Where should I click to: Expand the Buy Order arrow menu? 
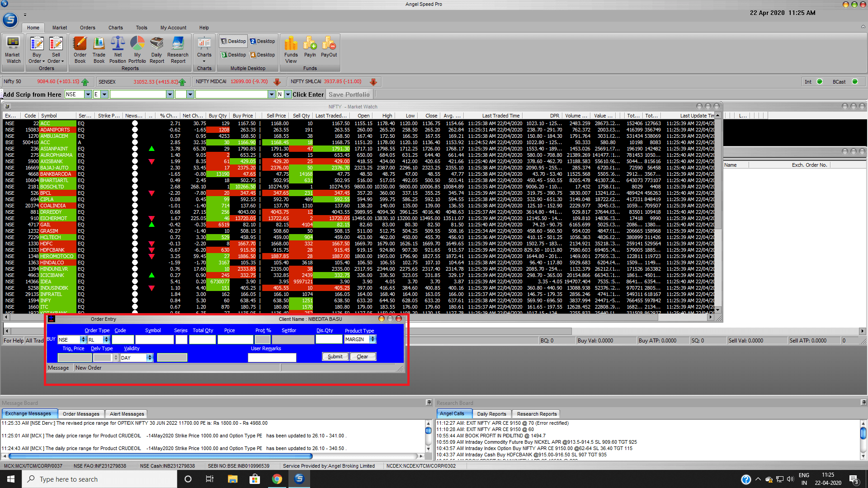[x=43, y=61]
